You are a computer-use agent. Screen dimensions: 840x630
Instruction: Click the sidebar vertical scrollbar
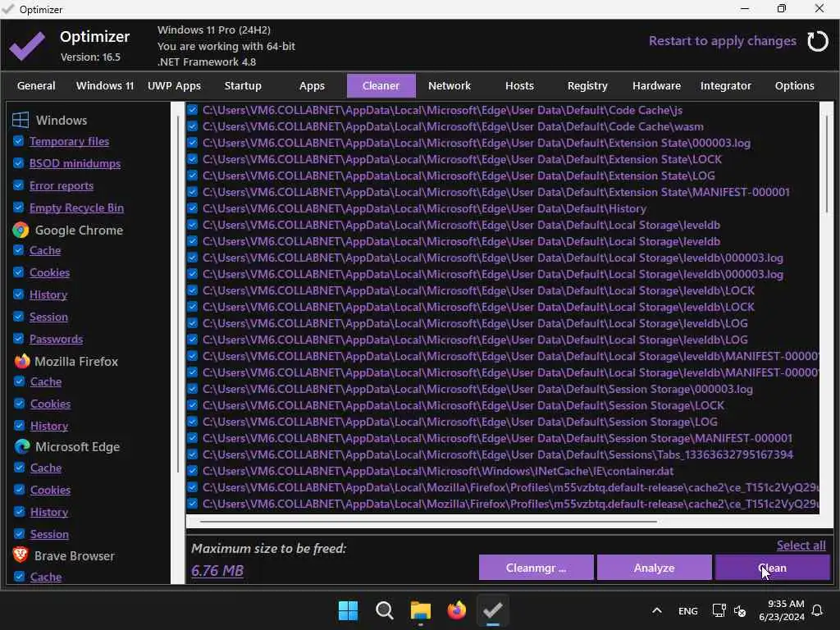[178, 294]
